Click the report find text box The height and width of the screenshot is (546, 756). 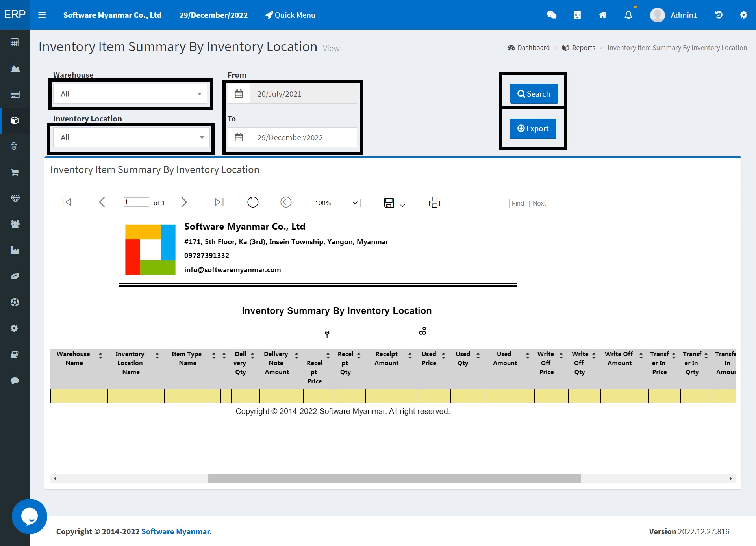(x=485, y=203)
